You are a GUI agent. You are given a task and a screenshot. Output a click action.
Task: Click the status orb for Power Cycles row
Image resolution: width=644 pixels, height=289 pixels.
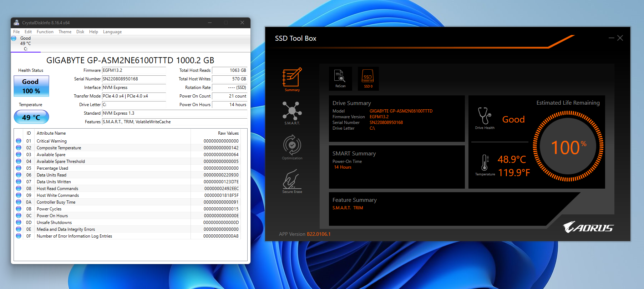point(19,209)
